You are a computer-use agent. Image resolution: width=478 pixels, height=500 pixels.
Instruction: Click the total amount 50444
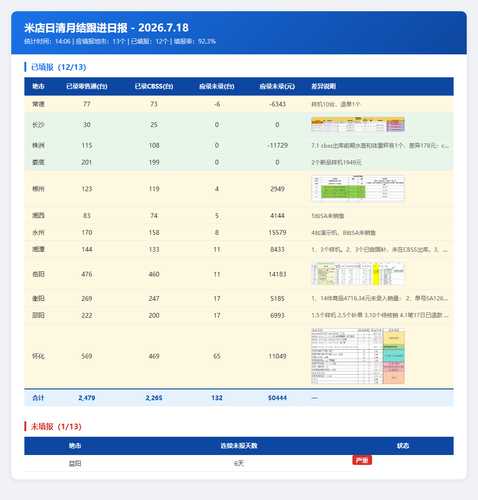277,398
